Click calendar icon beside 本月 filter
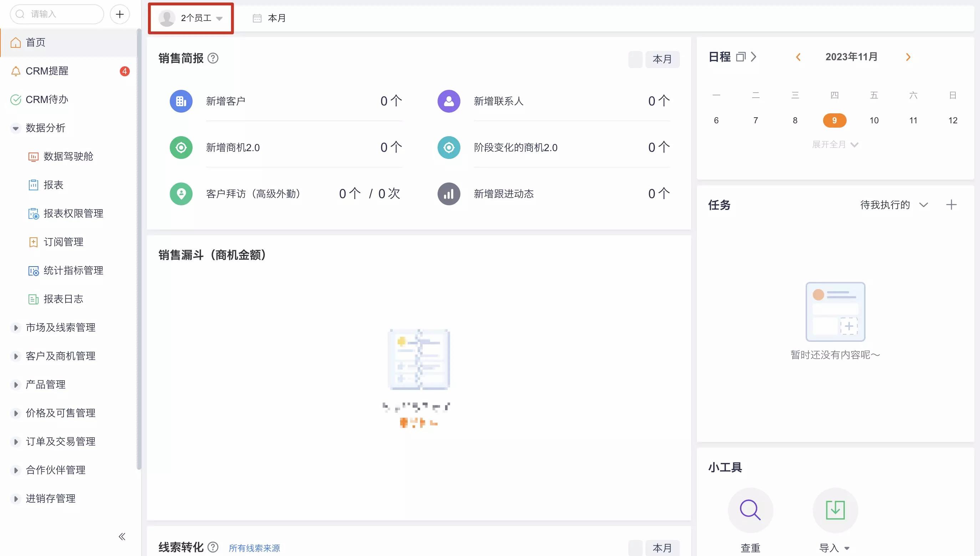Screen dimensions: 980x556 click(x=257, y=18)
